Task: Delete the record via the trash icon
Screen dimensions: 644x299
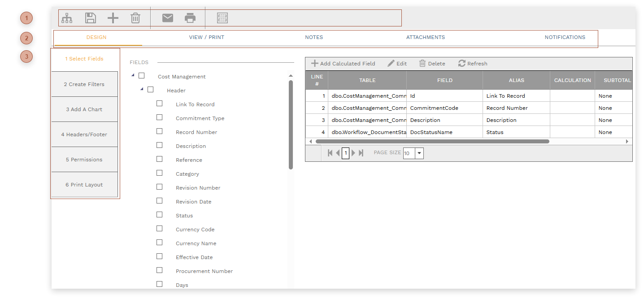Action: click(135, 18)
